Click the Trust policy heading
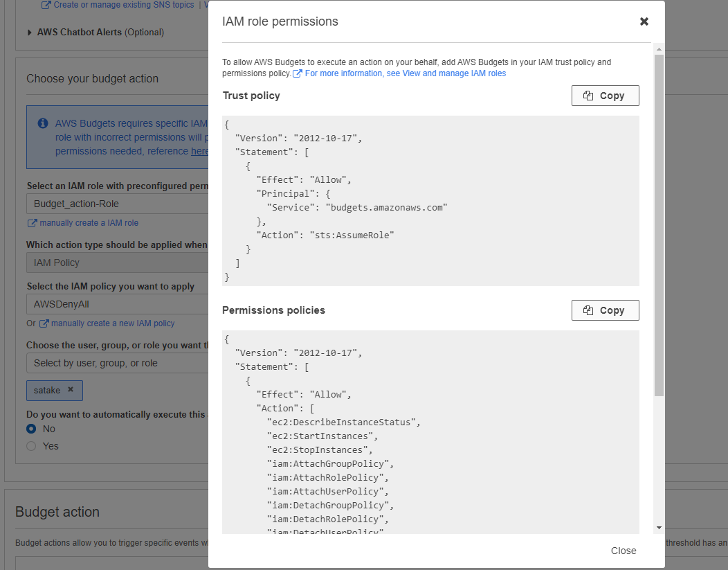This screenshot has height=570, width=728. (x=251, y=96)
